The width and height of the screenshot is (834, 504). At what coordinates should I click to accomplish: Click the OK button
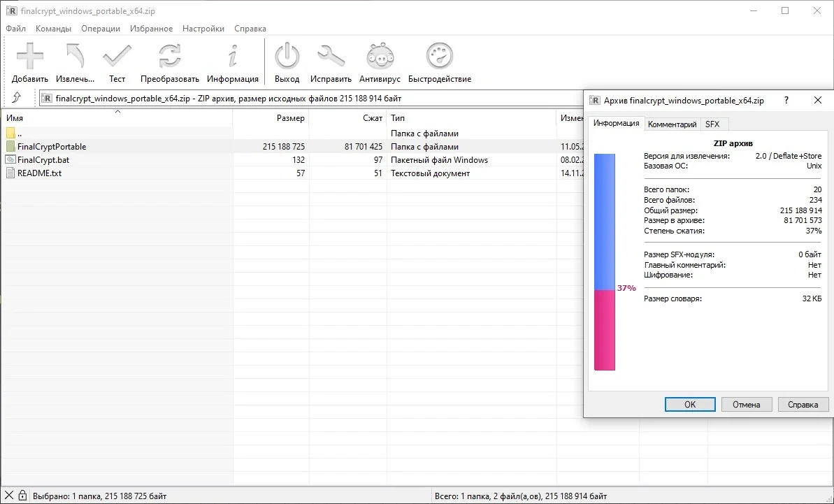click(x=690, y=405)
